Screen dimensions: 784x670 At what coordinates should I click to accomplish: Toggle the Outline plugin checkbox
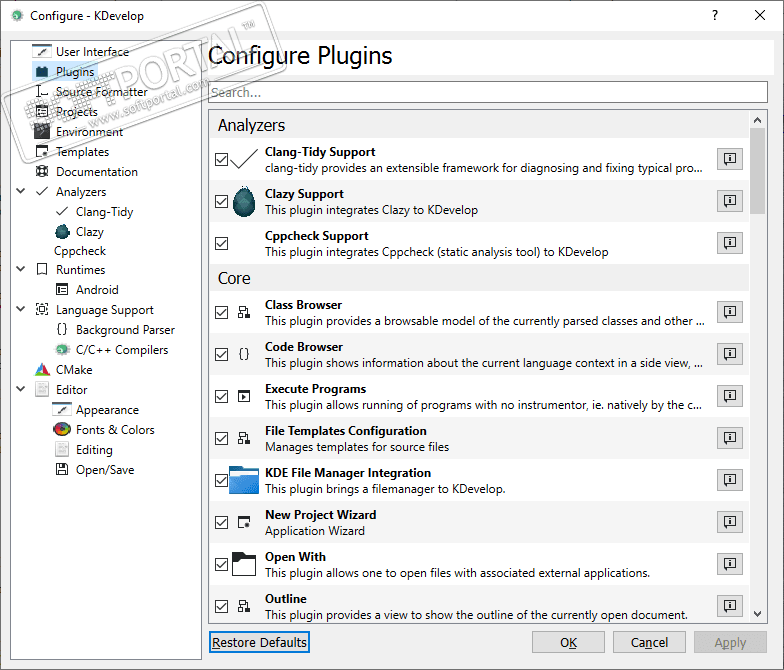(x=222, y=606)
